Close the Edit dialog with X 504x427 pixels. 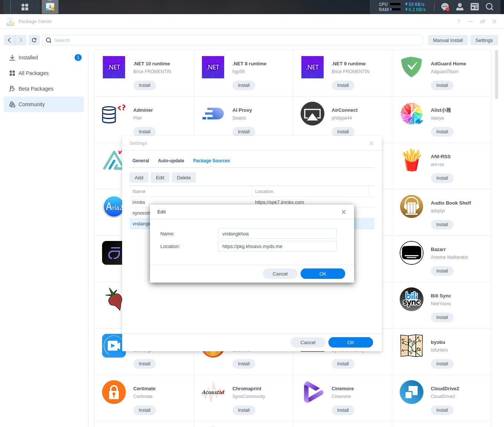click(344, 212)
